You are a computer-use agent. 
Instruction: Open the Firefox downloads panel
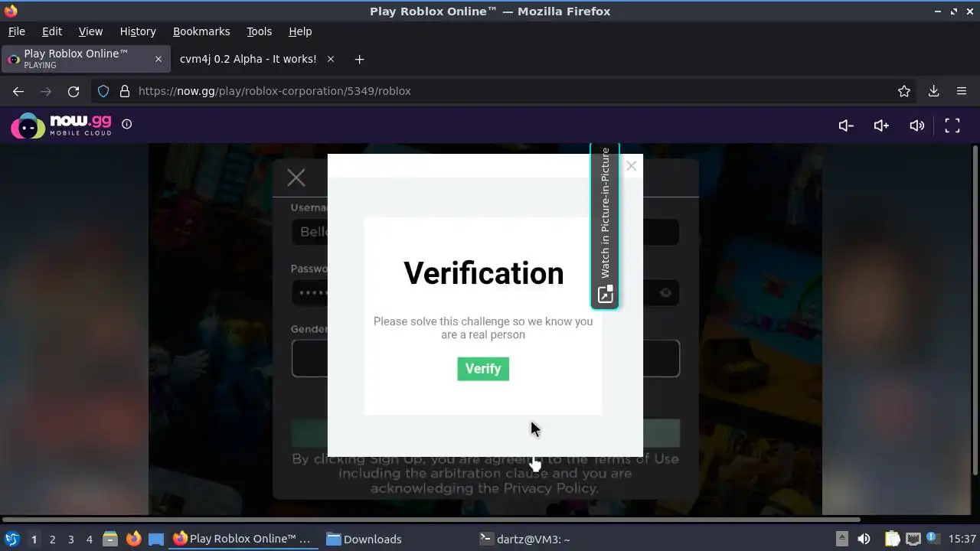933,91
